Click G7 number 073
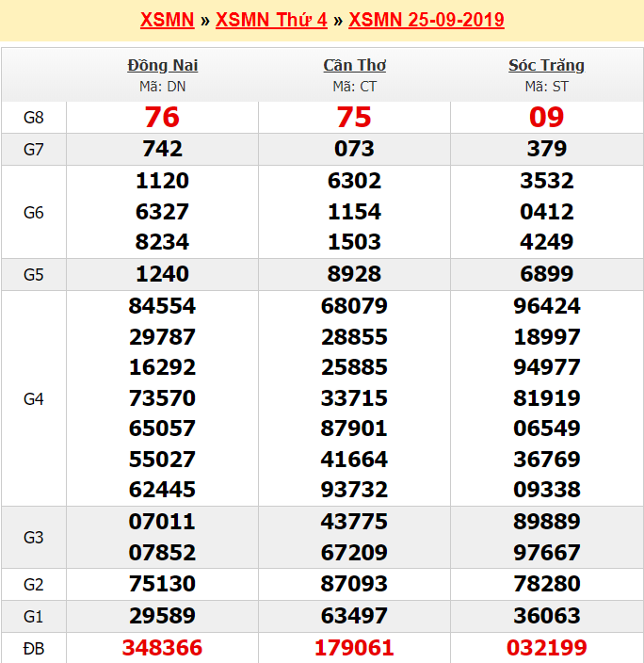The width and height of the screenshot is (644, 663). [x=354, y=149]
